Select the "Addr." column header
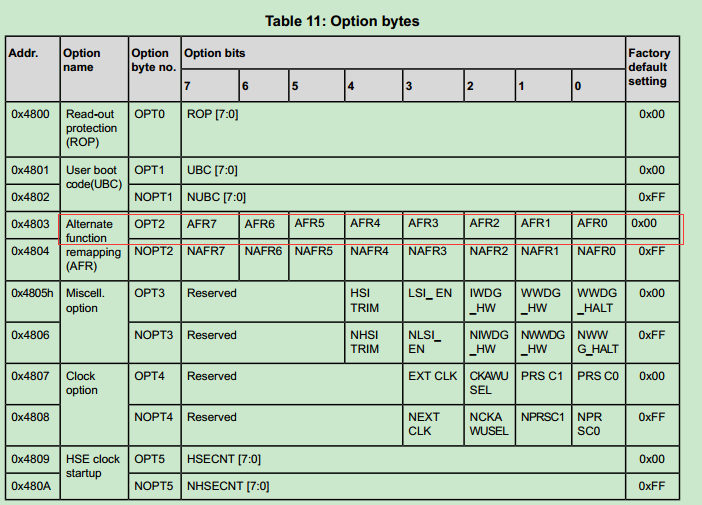702x505 pixels. pyautogui.click(x=22, y=53)
